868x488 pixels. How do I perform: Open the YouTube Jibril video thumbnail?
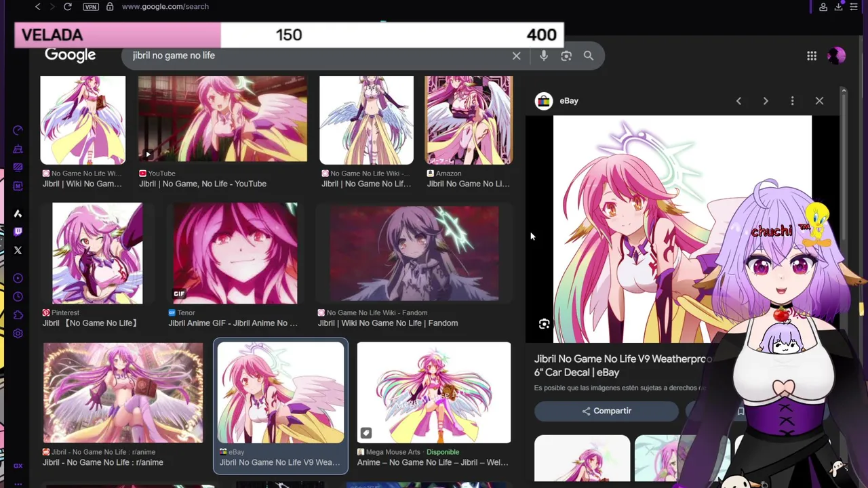pos(222,119)
